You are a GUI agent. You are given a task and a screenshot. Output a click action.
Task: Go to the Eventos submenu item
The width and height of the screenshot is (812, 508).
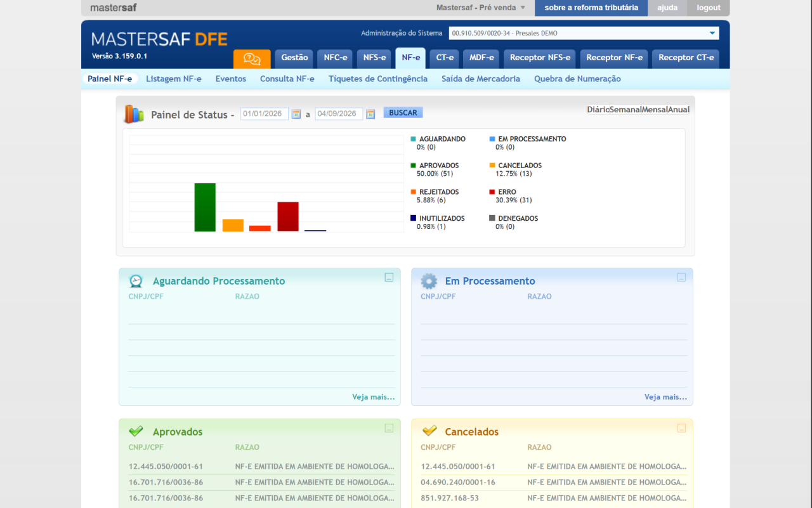tap(231, 79)
